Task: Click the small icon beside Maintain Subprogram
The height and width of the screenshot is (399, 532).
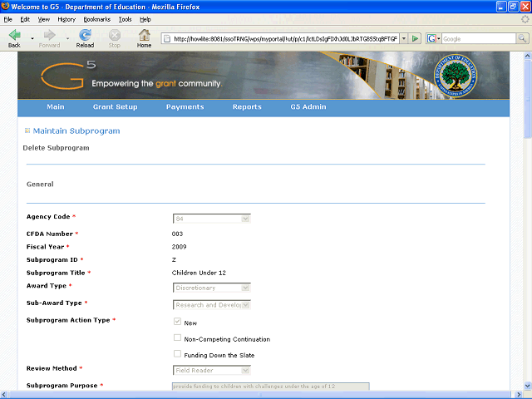Action: pos(27,131)
